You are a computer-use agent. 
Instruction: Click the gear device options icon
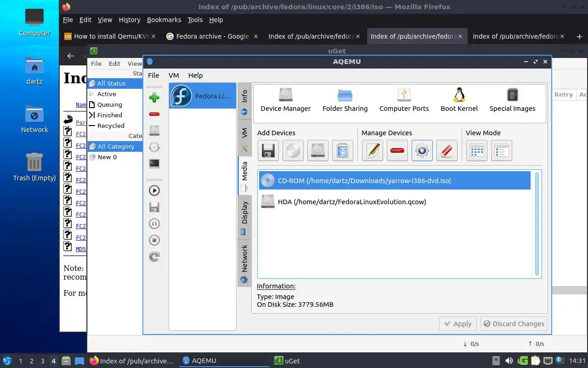coord(422,150)
